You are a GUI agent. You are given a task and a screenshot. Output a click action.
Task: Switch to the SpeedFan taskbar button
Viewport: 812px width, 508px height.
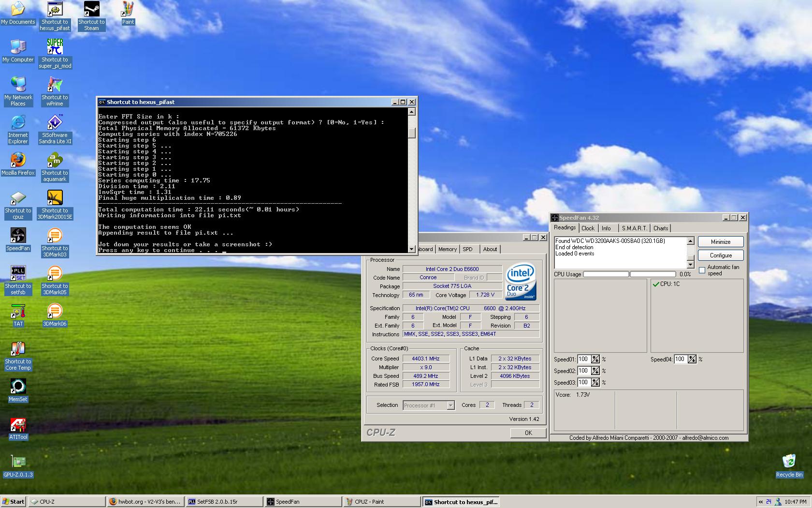click(303, 502)
